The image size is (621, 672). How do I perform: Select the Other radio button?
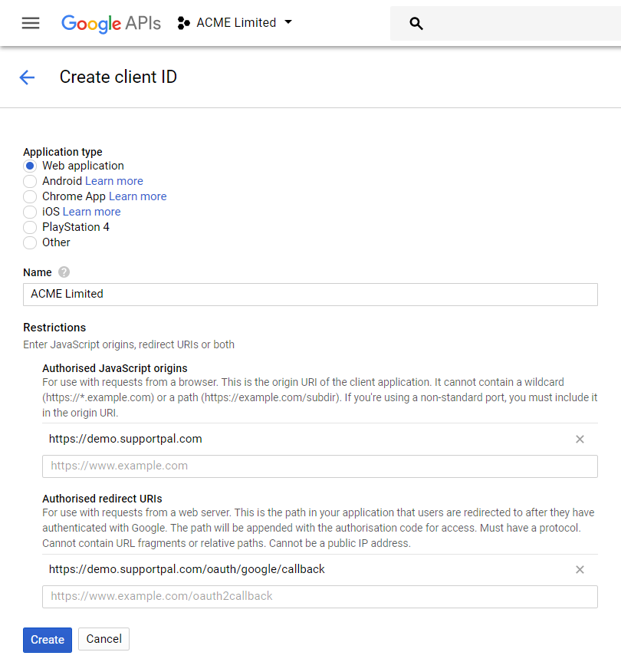(x=30, y=242)
